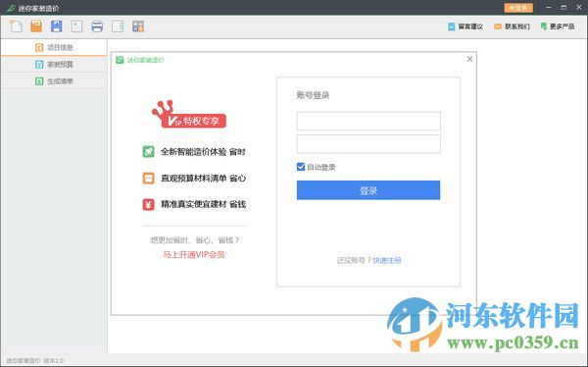Click the green rocket icon beside 全新智能造价体验

click(149, 151)
